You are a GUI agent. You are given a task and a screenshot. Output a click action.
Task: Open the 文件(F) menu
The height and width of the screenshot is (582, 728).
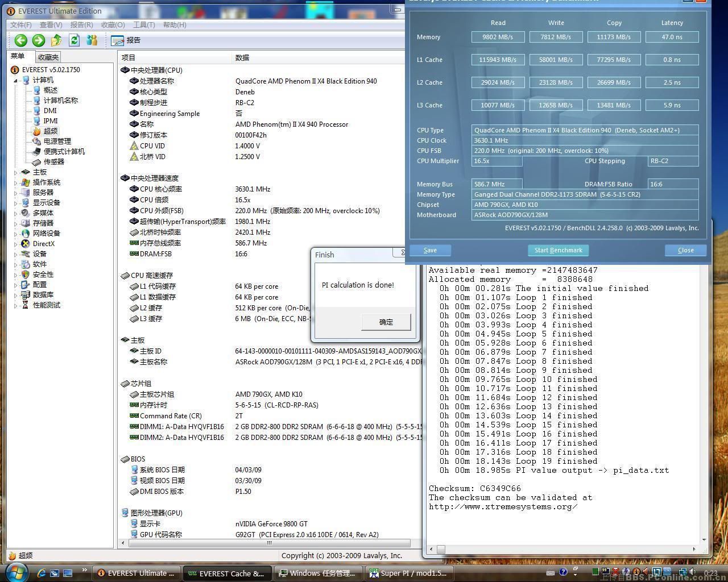21,24
